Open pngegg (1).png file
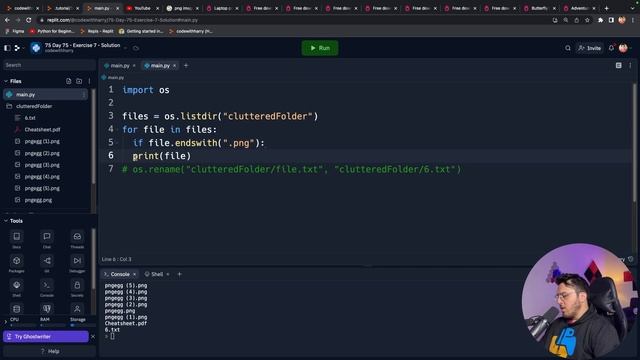The image size is (640, 360). point(42,141)
